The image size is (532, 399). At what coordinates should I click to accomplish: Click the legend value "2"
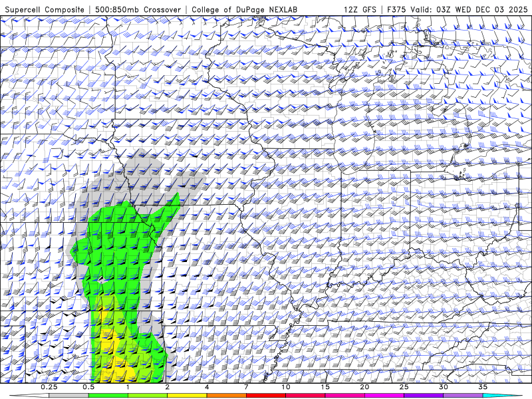(168, 387)
